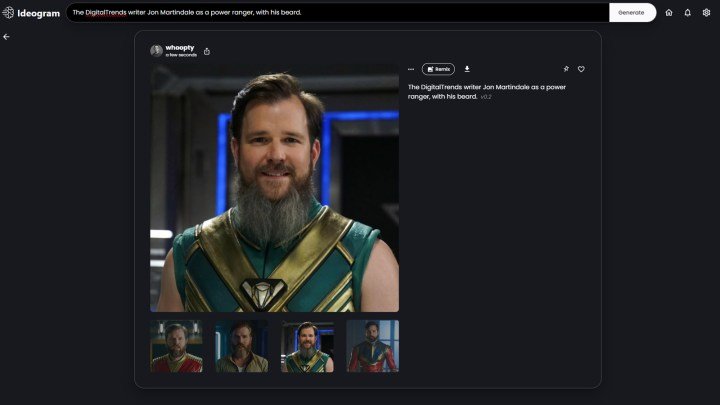Click the Remix button
The width and height of the screenshot is (720, 405).
[x=438, y=69]
